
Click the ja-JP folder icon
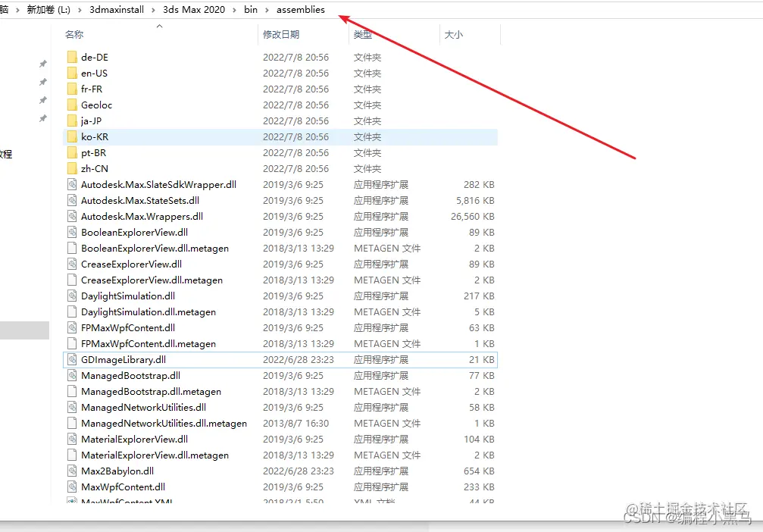(72, 121)
